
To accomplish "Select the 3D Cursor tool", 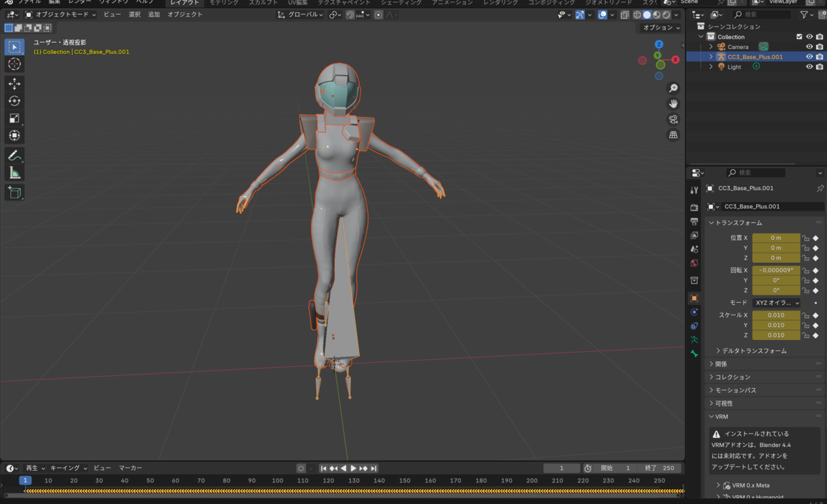I will [14, 64].
